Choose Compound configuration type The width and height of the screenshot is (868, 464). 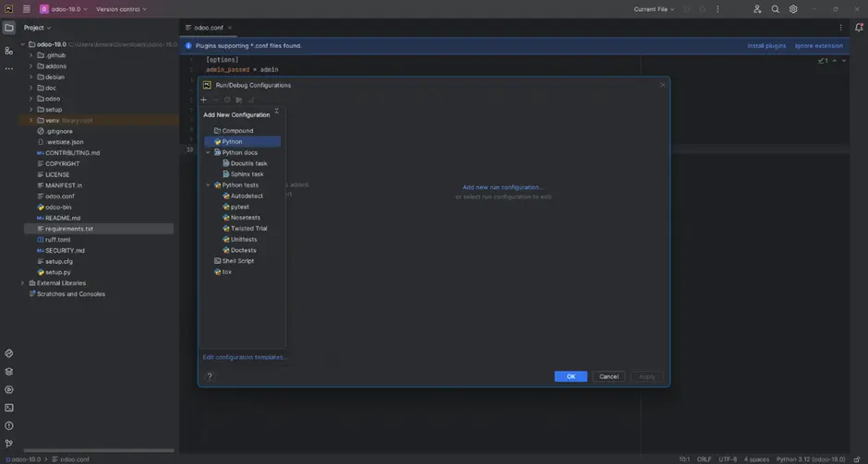pos(243,130)
